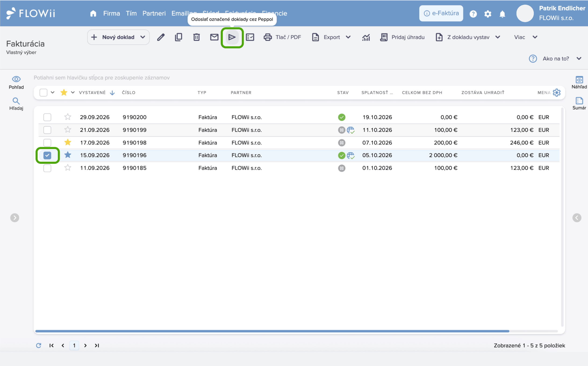Open the column settings gear in table header
The width and height of the screenshot is (588, 366).
pyautogui.click(x=556, y=92)
